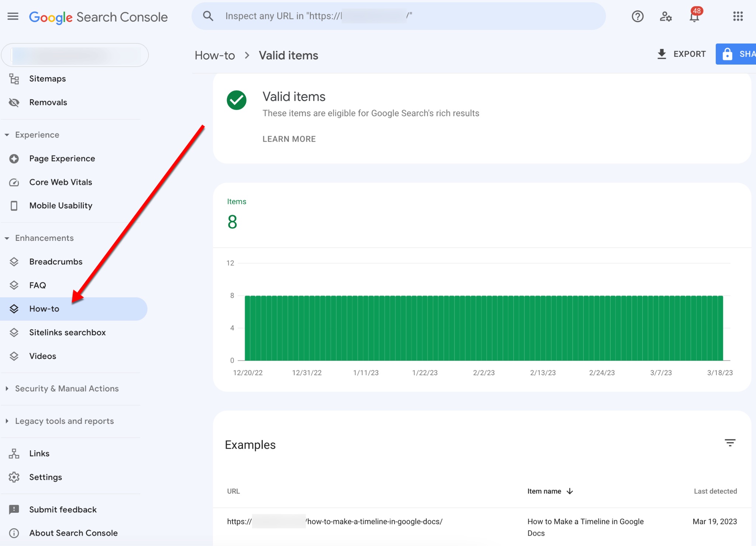756x546 pixels.
Task: Open the Google apps grid
Action: coord(738,16)
